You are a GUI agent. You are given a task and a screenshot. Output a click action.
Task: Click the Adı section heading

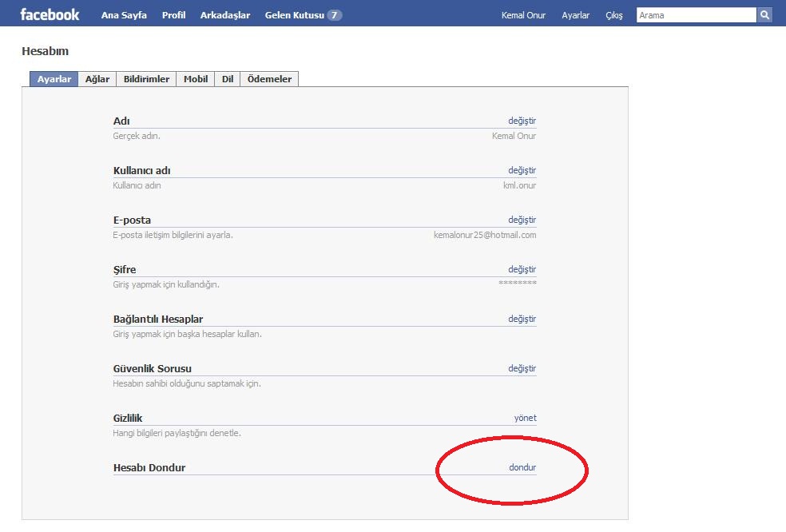[121, 121]
